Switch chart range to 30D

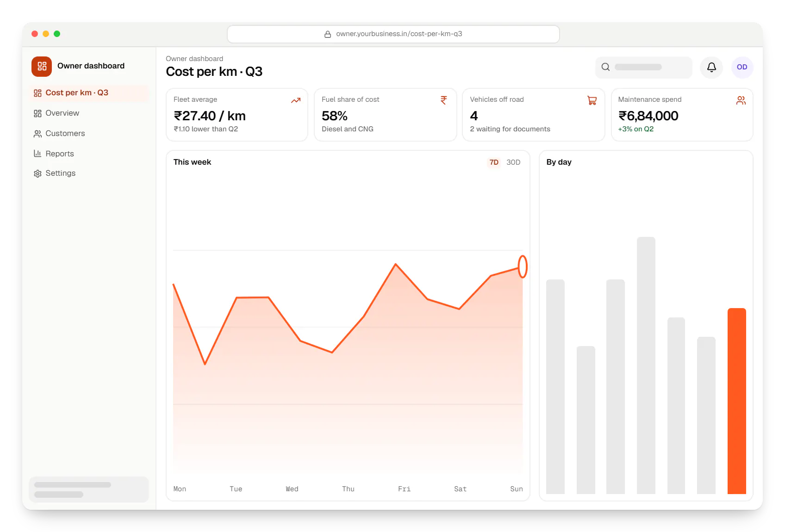(x=513, y=162)
